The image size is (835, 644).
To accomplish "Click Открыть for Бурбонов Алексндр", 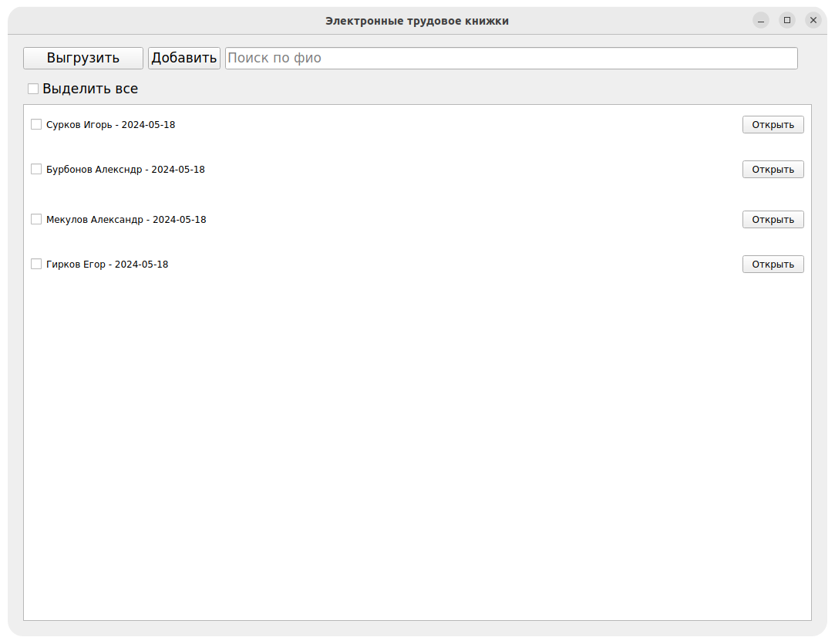I will 773,169.
